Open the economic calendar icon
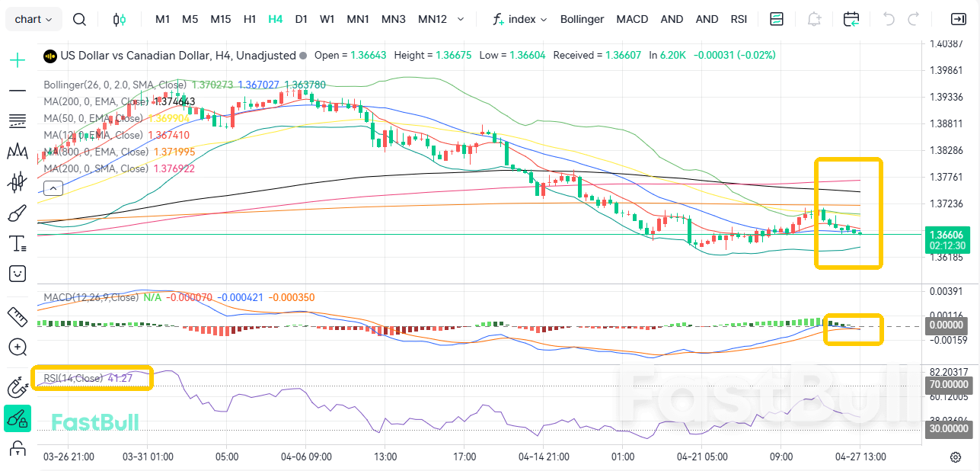This screenshot has width=980, height=471. [x=851, y=19]
